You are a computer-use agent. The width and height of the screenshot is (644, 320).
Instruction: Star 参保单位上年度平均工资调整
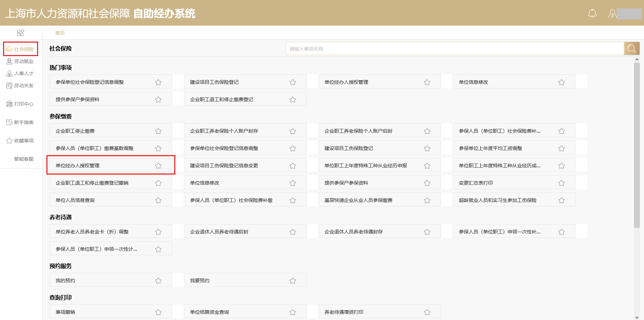pyautogui.click(x=562, y=148)
